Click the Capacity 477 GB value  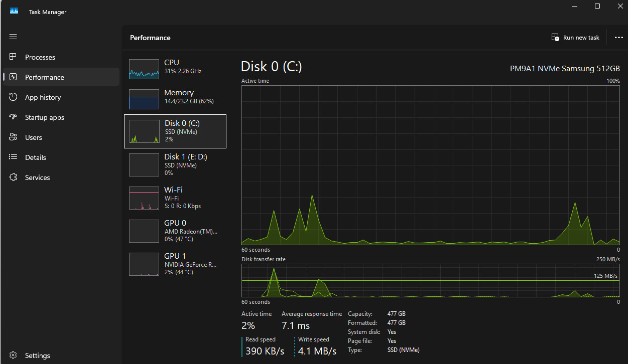point(397,314)
